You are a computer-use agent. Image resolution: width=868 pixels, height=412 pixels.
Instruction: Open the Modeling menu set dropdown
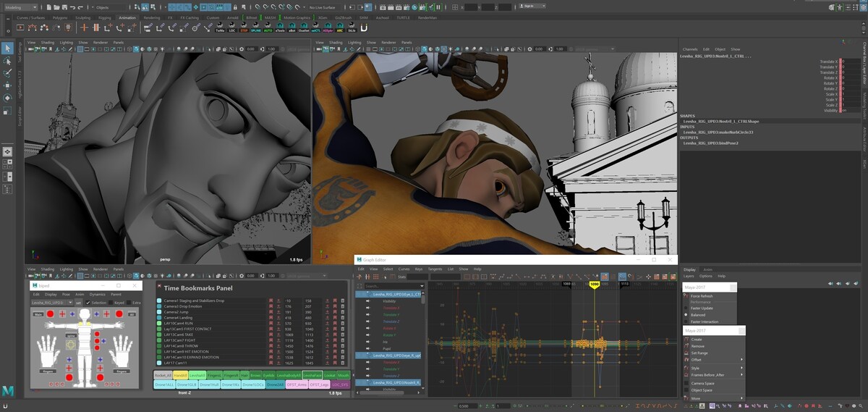pyautogui.click(x=20, y=7)
